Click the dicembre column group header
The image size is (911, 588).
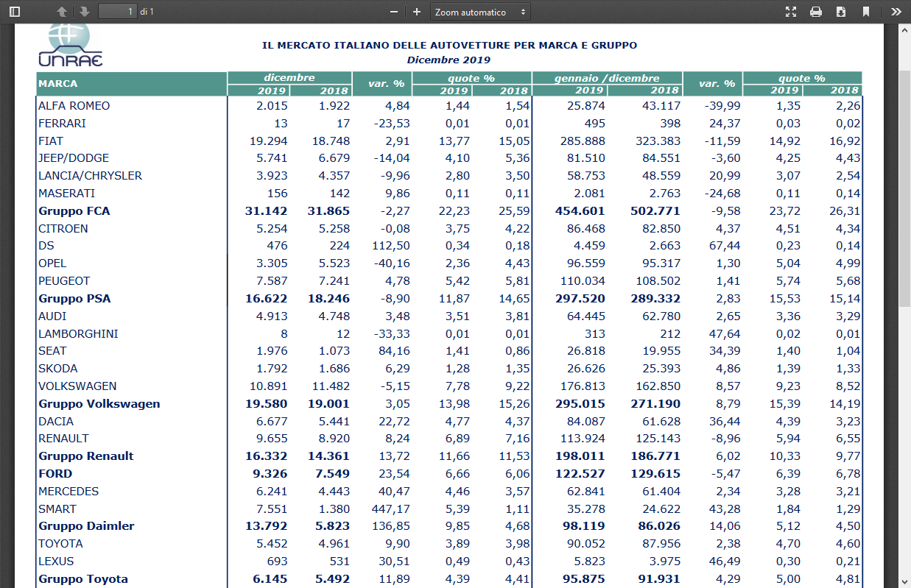(289, 78)
